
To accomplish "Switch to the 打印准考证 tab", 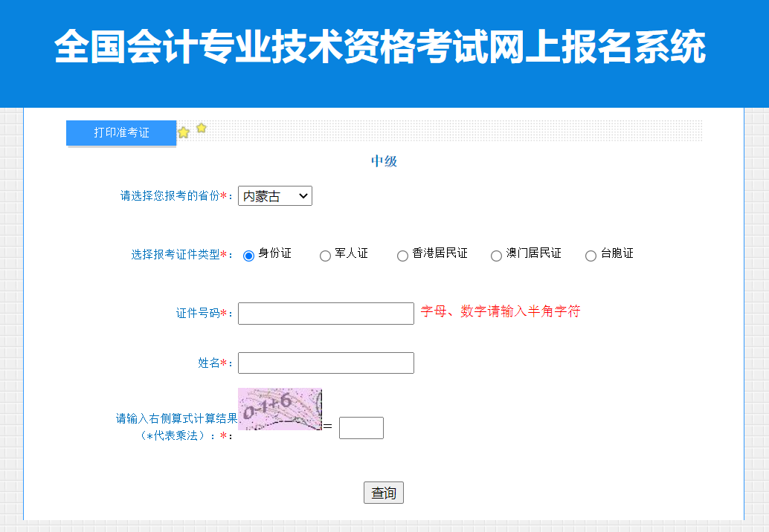I will (120, 132).
